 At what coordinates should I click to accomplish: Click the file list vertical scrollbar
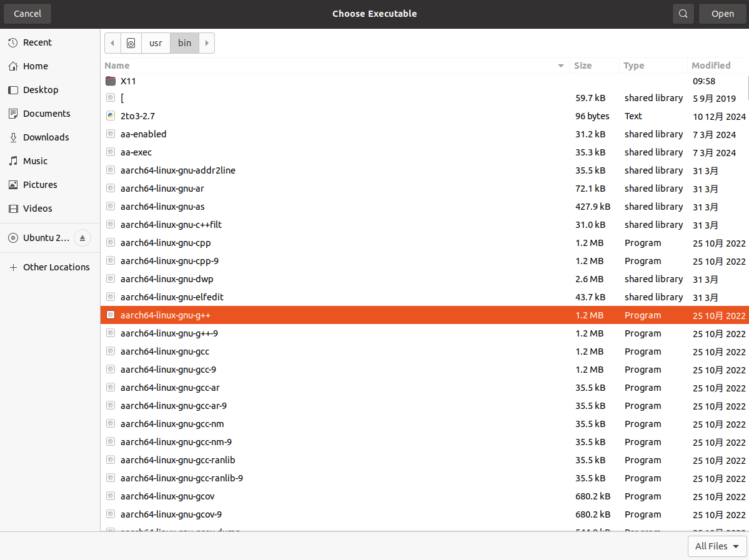tap(747, 88)
